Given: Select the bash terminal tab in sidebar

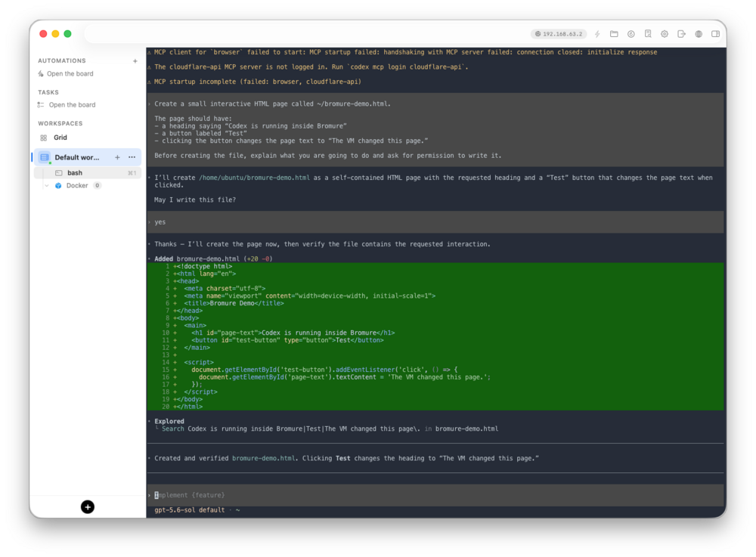Looking at the screenshot, I should click(87, 172).
